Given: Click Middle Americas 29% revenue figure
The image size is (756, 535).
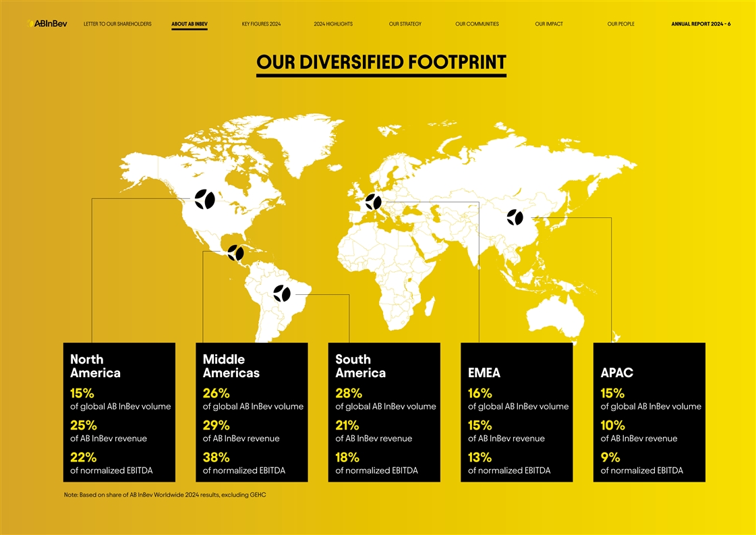Looking at the screenshot, I should [x=216, y=426].
